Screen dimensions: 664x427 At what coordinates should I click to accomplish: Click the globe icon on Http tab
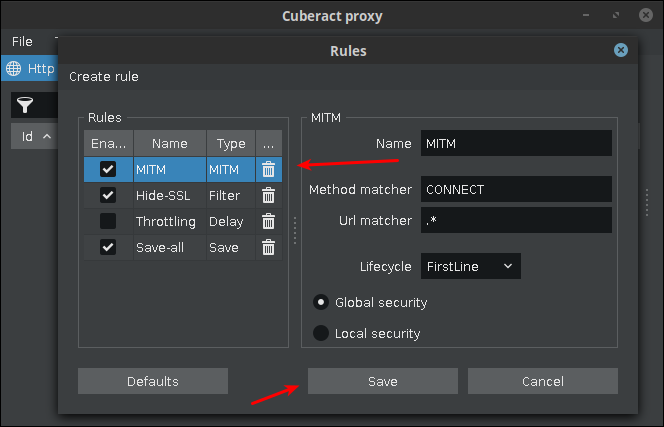pos(14,68)
